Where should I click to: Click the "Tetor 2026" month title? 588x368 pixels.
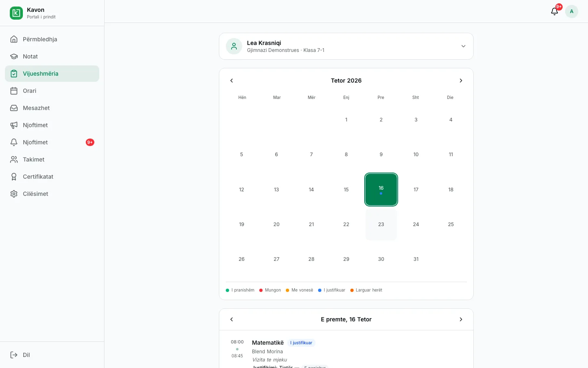coord(346,81)
